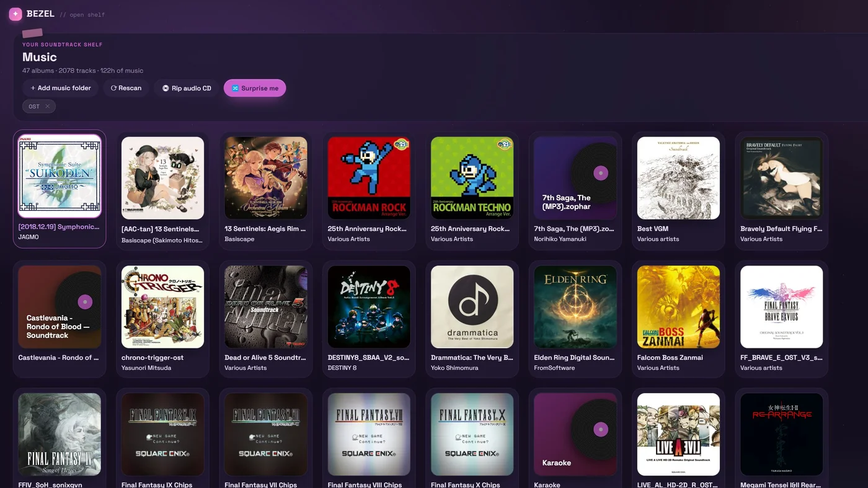Click the pink BEZEL logo icon
Screen dimensions: 868x488
[15, 14]
